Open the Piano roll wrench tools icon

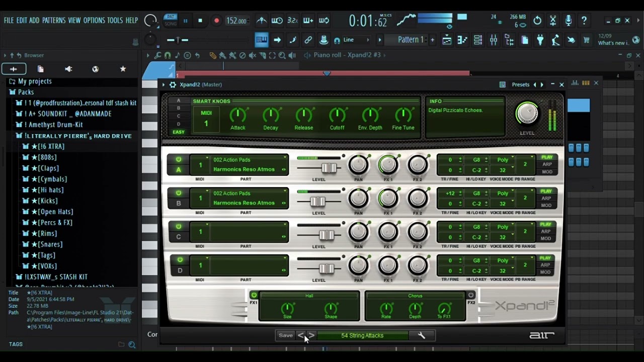pyautogui.click(x=157, y=55)
